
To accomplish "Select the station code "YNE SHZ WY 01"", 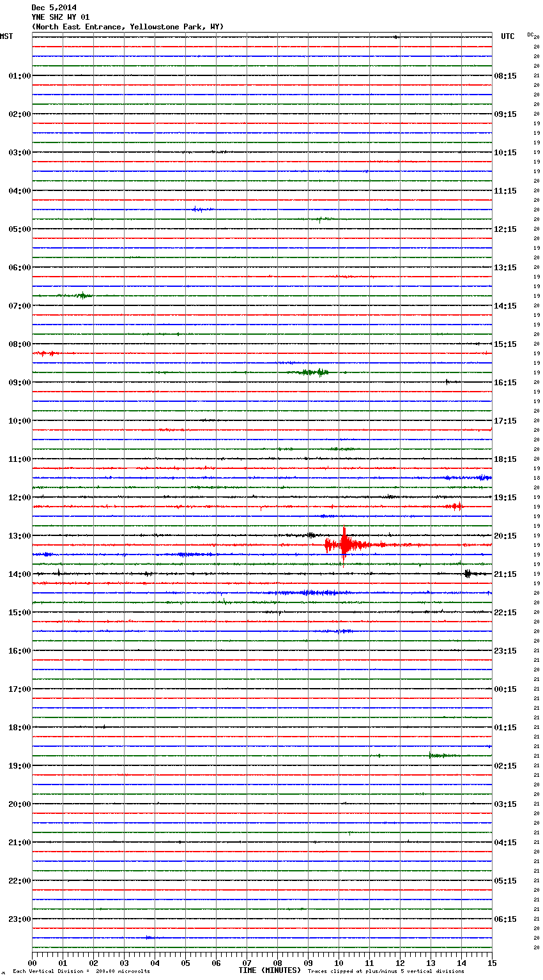I will click(x=61, y=17).
